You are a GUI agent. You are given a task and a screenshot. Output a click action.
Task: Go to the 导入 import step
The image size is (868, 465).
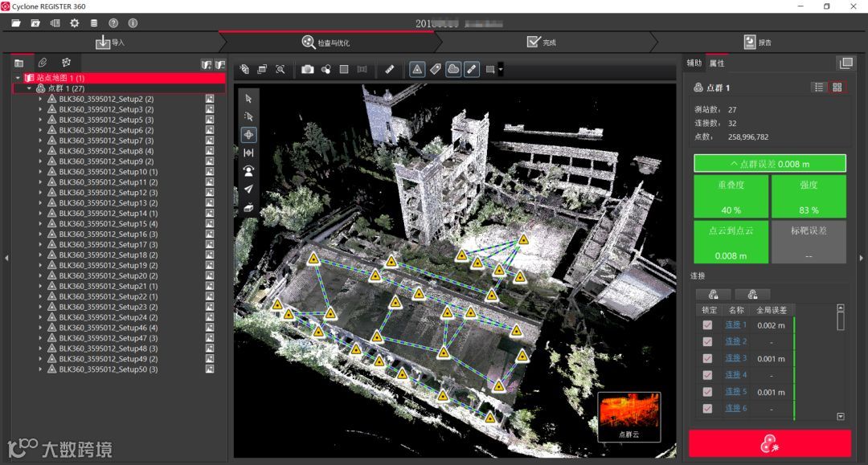pyautogui.click(x=110, y=42)
